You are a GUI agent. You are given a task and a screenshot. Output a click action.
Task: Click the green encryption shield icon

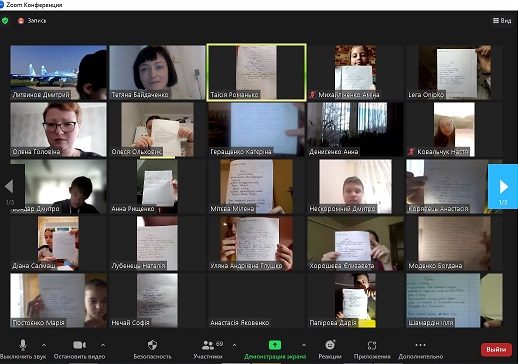pos(5,21)
